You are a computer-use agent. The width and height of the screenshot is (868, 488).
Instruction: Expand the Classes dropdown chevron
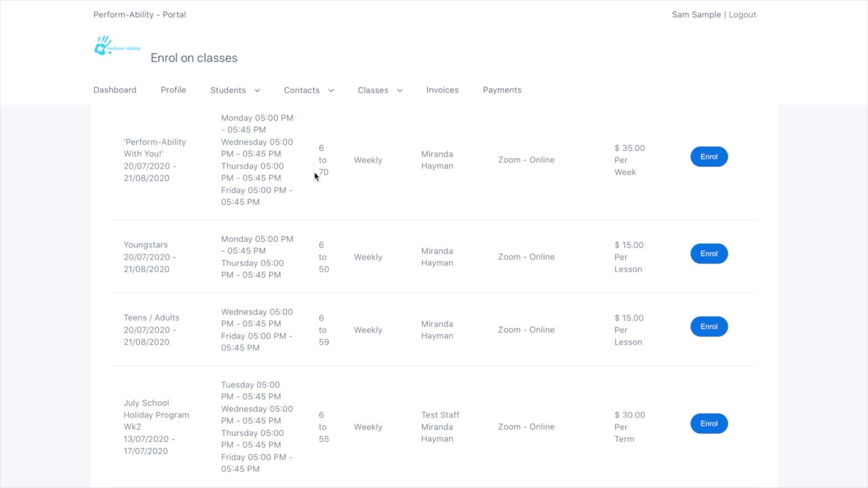coord(399,90)
